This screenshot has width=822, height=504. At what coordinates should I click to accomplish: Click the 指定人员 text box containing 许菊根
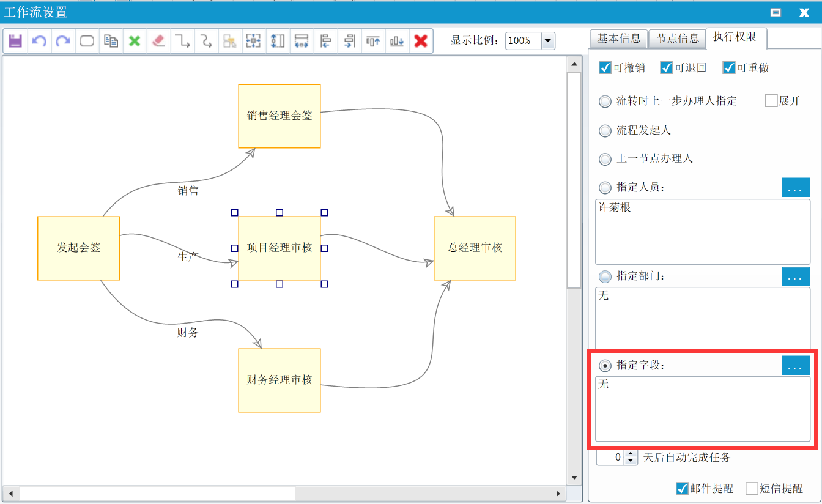click(x=703, y=231)
